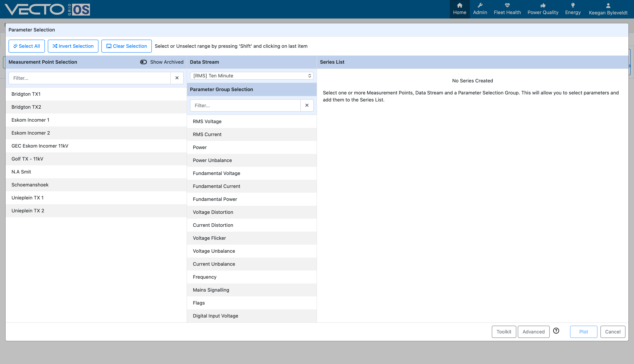The image size is (634, 364).
Task: Click the help question mark icon
Action: (x=556, y=331)
